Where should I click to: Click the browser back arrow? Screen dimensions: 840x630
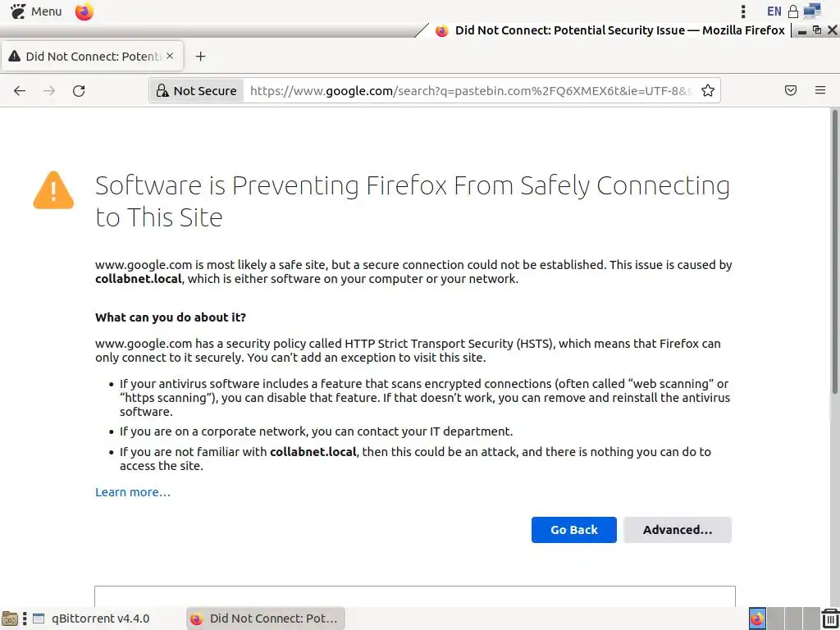pyautogui.click(x=20, y=91)
